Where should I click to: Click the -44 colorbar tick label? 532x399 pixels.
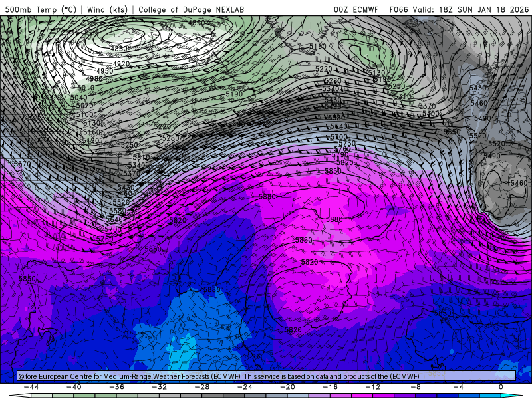31,387
